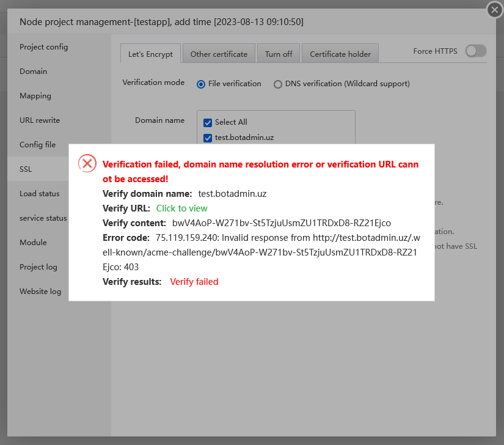Image resolution: width=504 pixels, height=445 pixels.
Task: Switch to the Other certificate tab
Action: (x=219, y=54)
